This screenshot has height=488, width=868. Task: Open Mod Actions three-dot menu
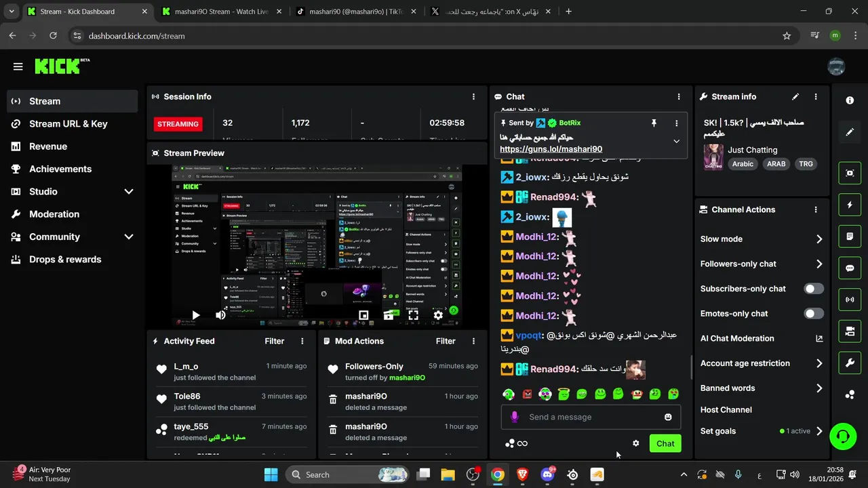(473, 342)
